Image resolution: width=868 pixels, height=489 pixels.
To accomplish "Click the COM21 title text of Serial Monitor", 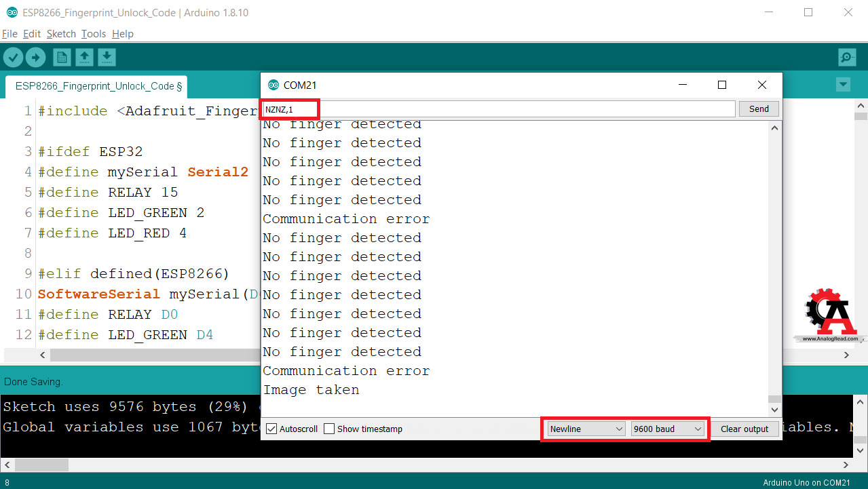I will (x=300, y=85).
